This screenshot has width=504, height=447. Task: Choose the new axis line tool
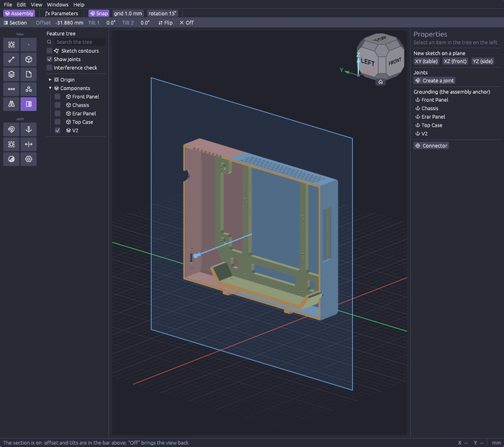[12, 60]
